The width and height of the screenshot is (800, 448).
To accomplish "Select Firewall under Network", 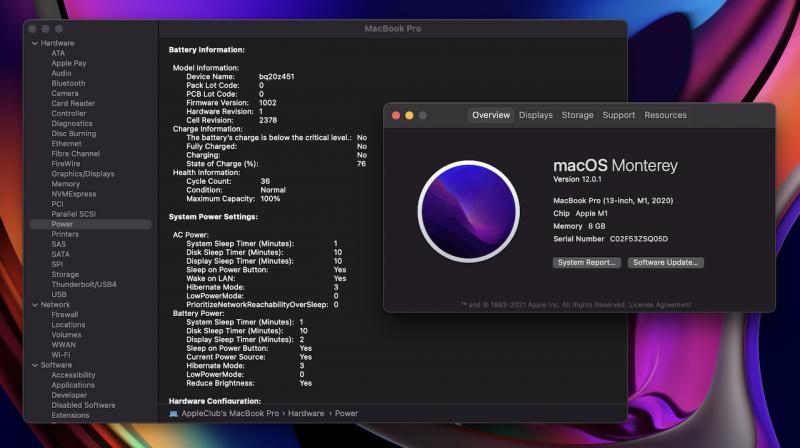I will pyautogui.click(x=64, y=315).
